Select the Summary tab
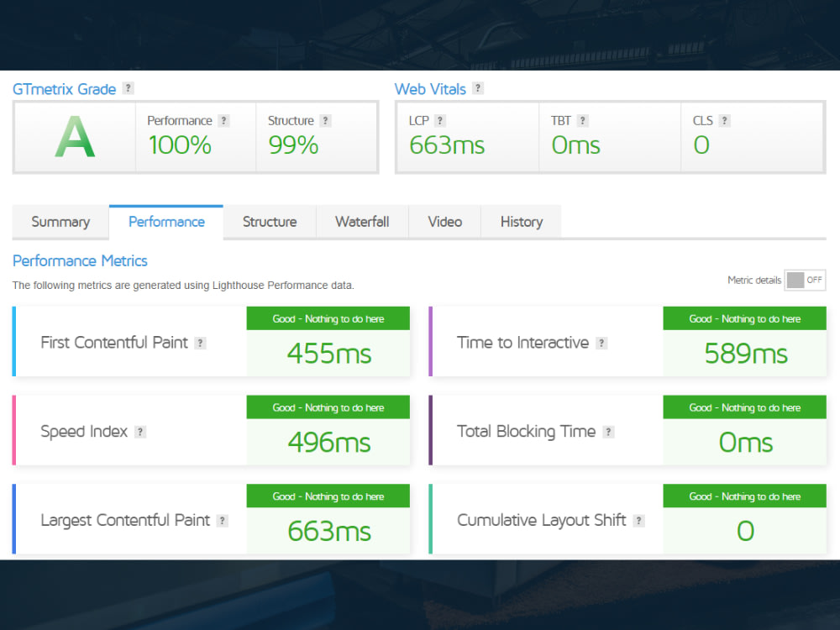840x630 pixels. [60, 222]
